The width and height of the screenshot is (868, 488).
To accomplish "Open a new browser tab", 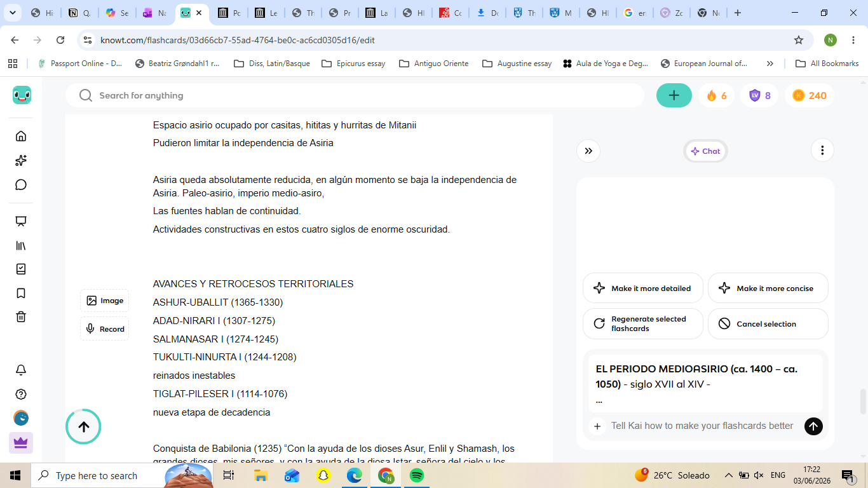I will [x=738, y=13].
